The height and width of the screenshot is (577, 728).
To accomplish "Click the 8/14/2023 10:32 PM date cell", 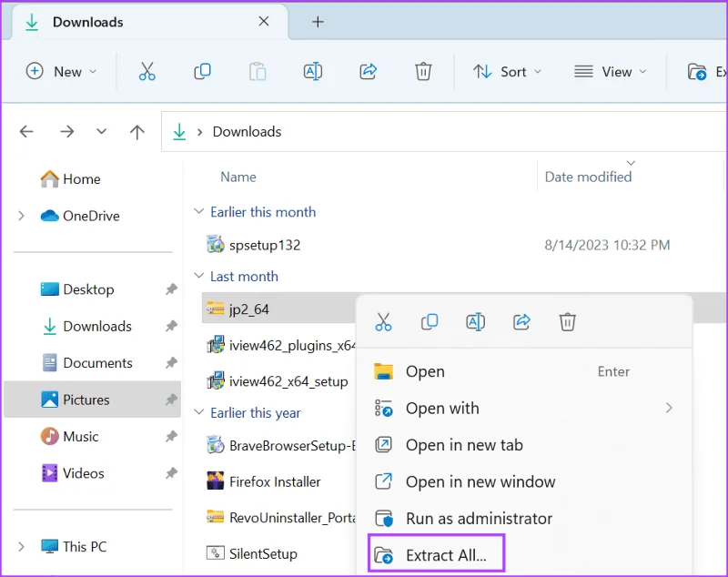I will coord(607,245).
